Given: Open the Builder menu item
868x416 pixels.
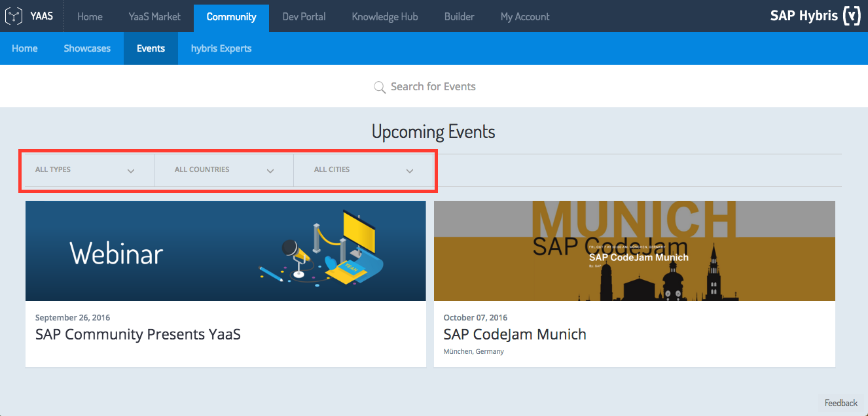Looking at the screenshot, I should click(x=459, y=16).
